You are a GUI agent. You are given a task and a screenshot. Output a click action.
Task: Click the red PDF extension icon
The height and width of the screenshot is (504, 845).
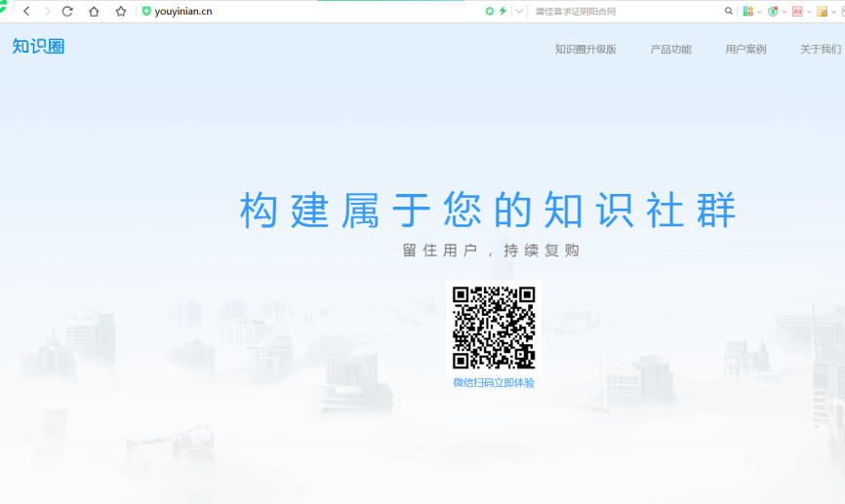point(797,12)
